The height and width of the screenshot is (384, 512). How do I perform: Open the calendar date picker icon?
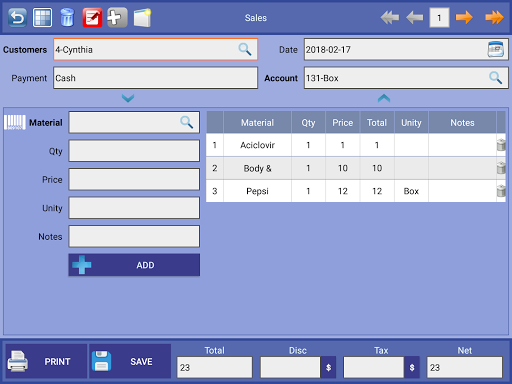(495, 49)
